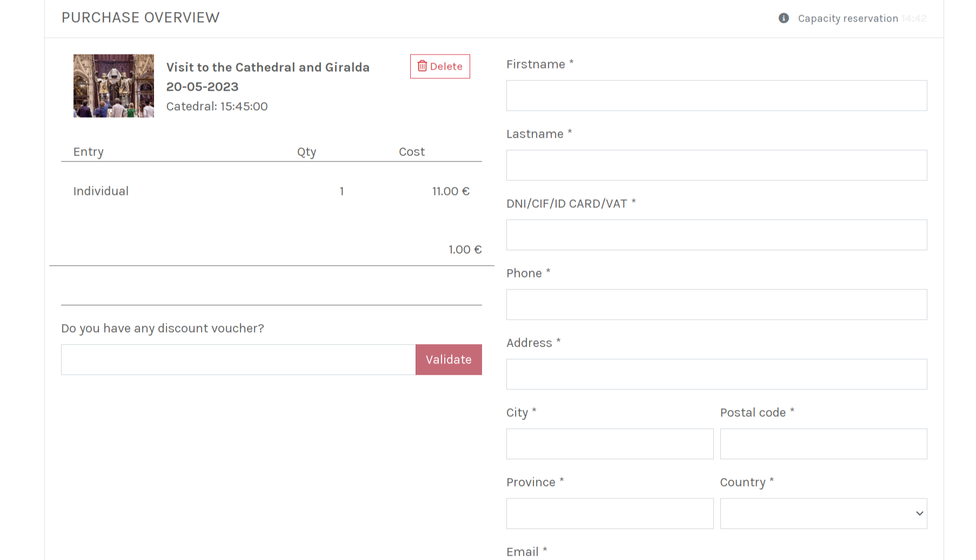The width and height of the screenshot is (976, 560).
Task: Click the 'Cost' column header
Action: pyautogui.click(x=412, y=152)
